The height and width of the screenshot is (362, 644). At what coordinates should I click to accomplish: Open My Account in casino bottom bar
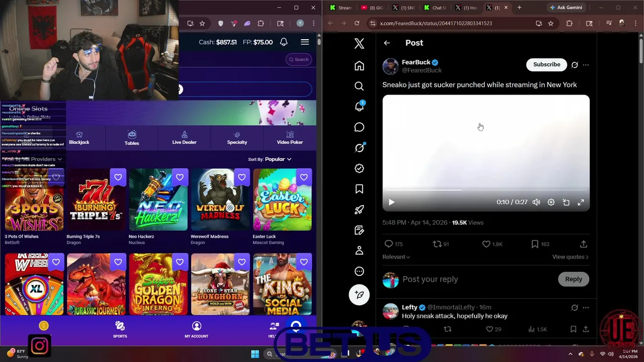[196, 330]
